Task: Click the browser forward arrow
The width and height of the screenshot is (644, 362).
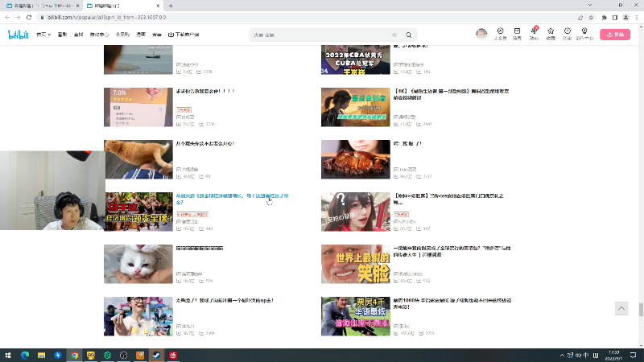Action: pyautogui.click(x=18, y=17)
